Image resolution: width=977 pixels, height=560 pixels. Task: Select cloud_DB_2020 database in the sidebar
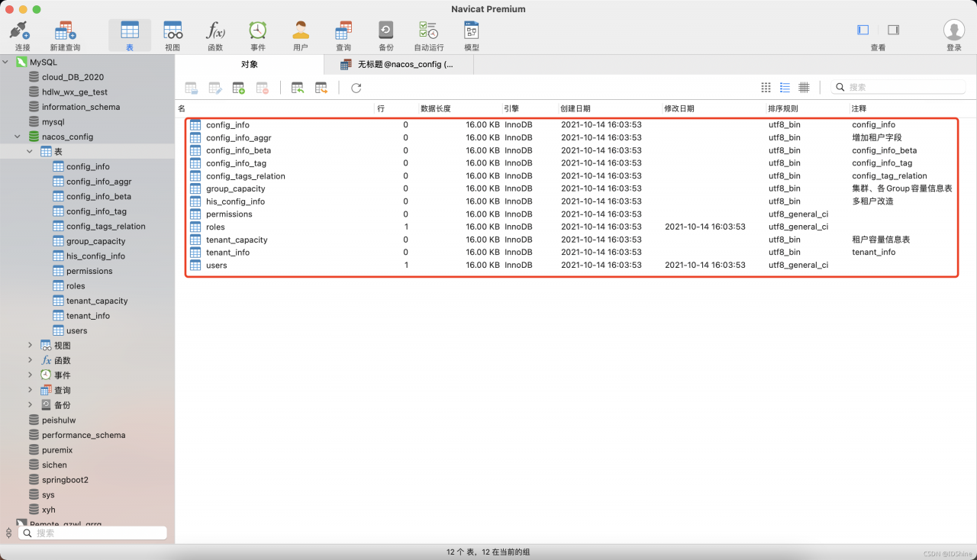click(x=73, y=77)
